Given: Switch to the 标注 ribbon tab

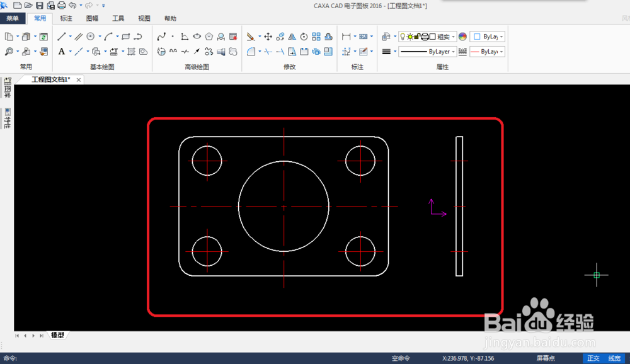Looking at the screenshot, I should point(66,18).
